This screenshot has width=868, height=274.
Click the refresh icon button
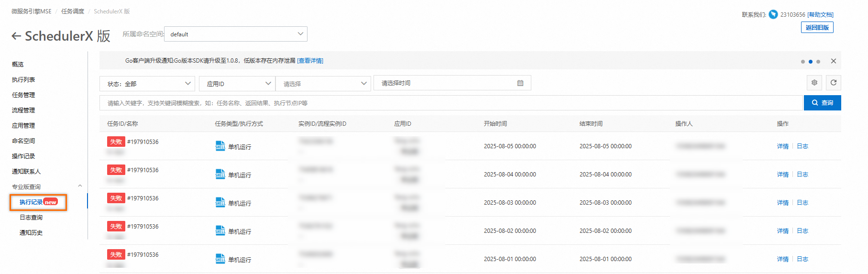coord(834,83)
